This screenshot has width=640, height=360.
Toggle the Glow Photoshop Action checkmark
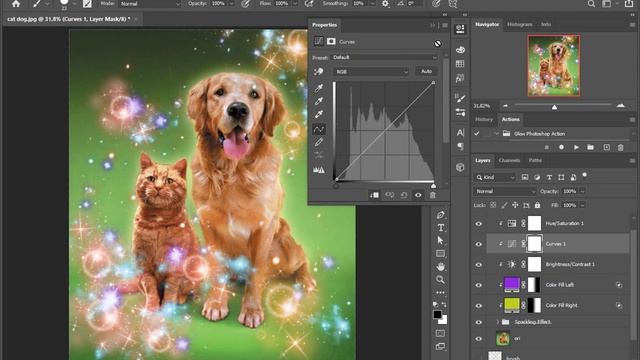coord(476,133)
